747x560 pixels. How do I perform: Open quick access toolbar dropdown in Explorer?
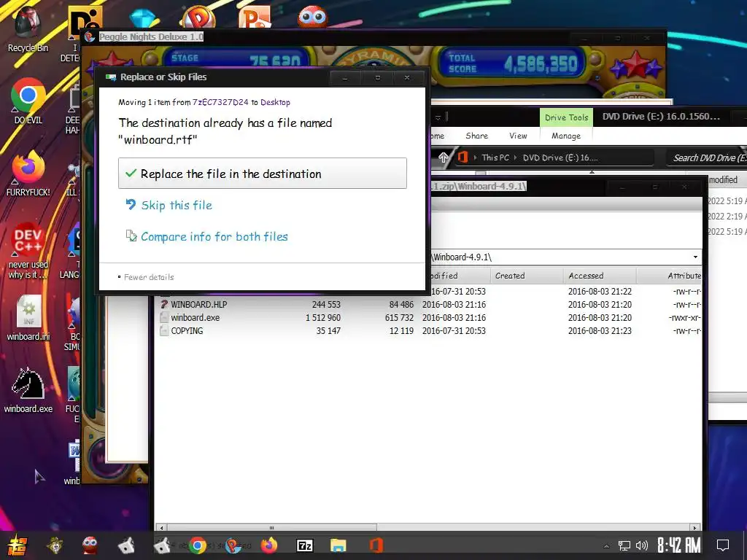(438, 117)
